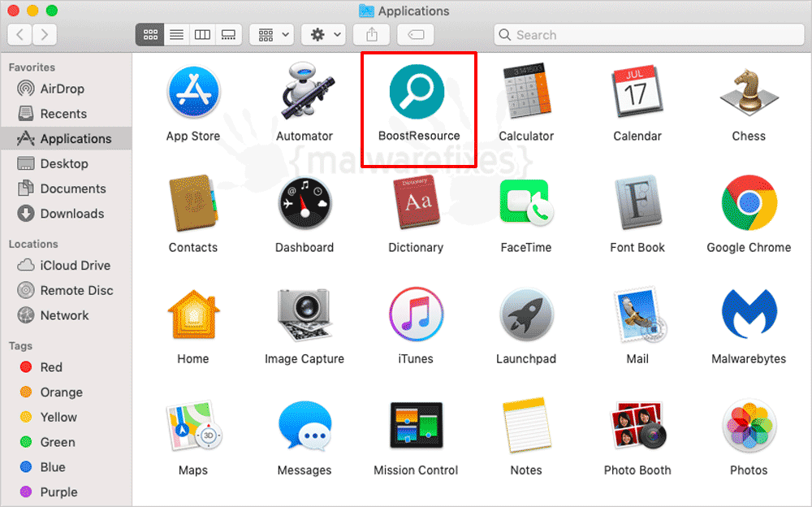The image size is (812, 507).
Task: Select the Notes app icon
Action: point(527,426)
